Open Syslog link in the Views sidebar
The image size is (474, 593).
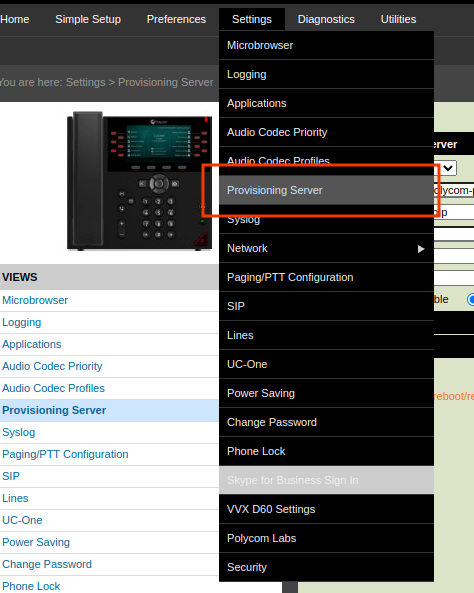pyautogui.click(x=19, y=432)
